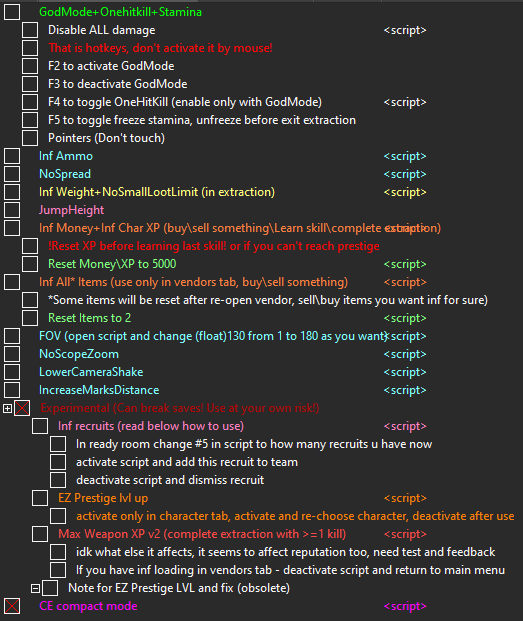Open script value of F4 OneHitKill row
523x621 pixels.
coord(405,102)
